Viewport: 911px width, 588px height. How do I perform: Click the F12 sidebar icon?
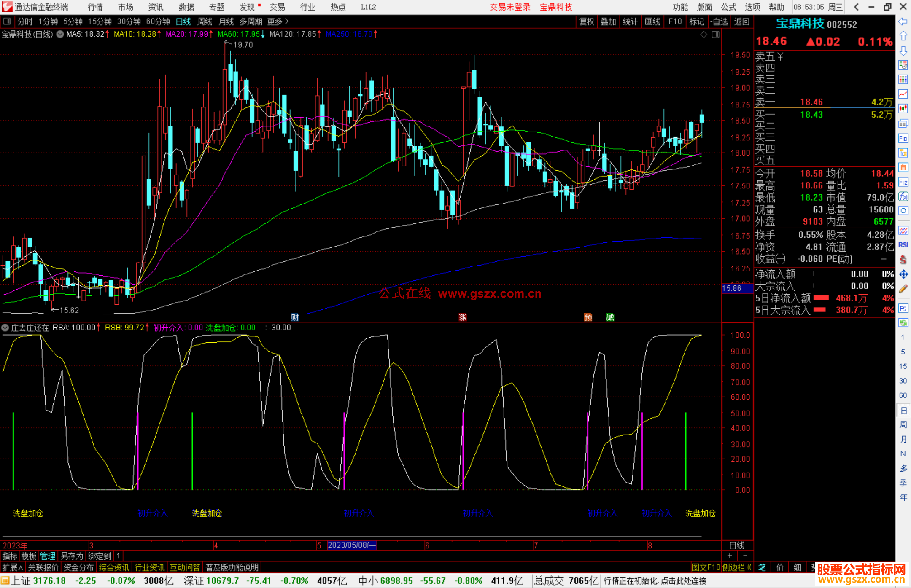point(903,182)
